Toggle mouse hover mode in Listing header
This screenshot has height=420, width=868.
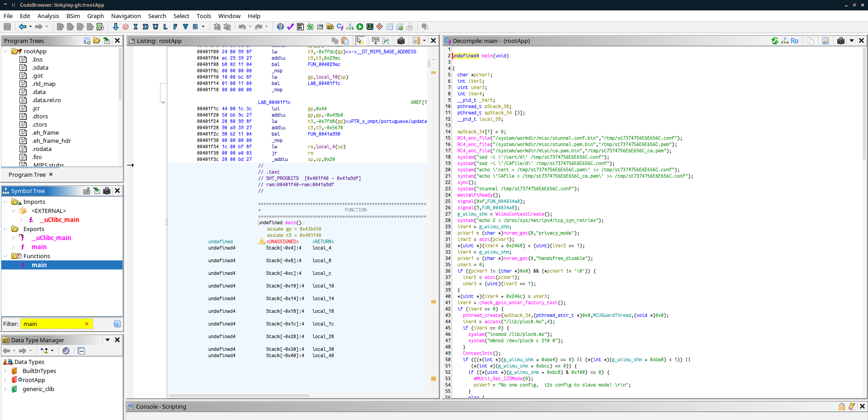(360, 41)
